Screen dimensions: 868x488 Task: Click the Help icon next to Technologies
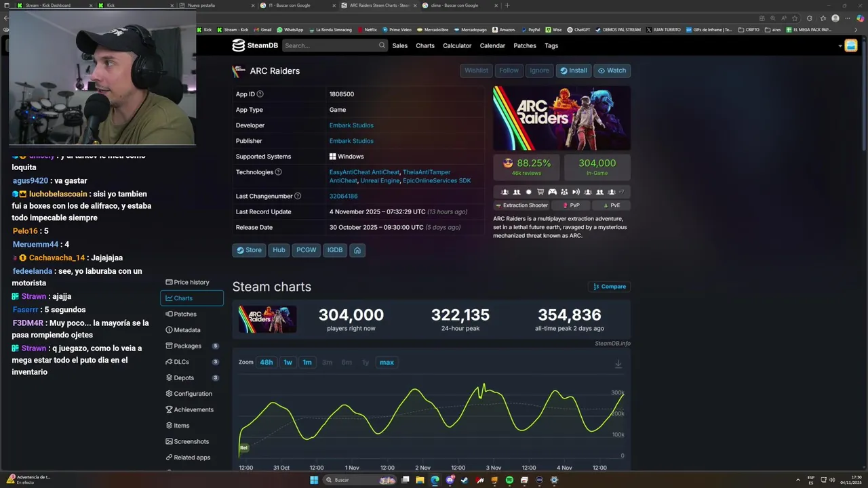point(278,172)
